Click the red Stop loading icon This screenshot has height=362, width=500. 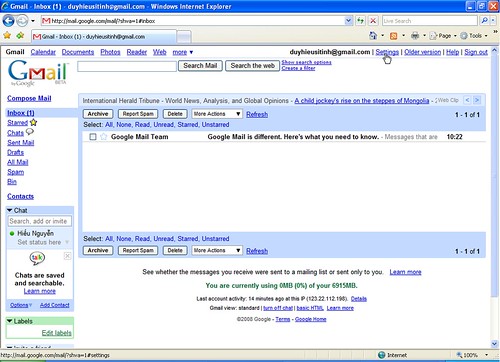(x=373, y=21)
